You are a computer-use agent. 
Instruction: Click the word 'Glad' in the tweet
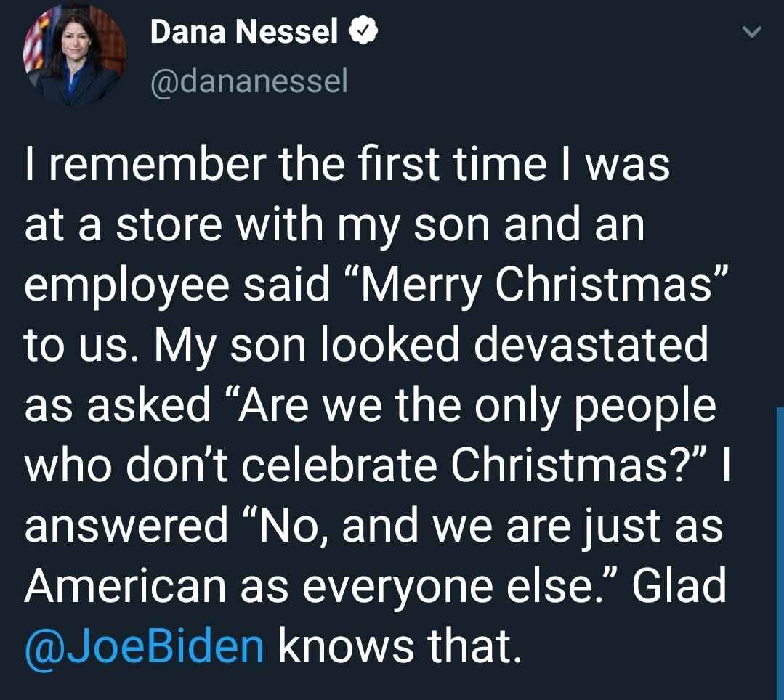click(678, 585)
